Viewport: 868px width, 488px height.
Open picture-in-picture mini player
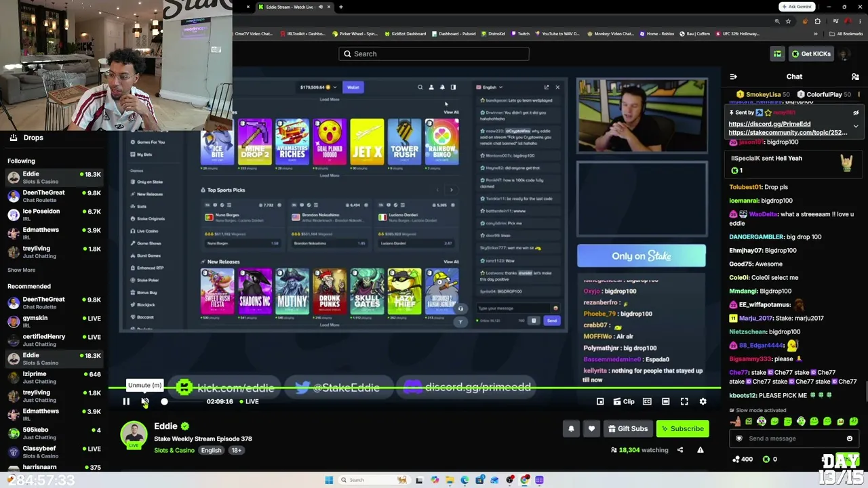coord(600,402)
